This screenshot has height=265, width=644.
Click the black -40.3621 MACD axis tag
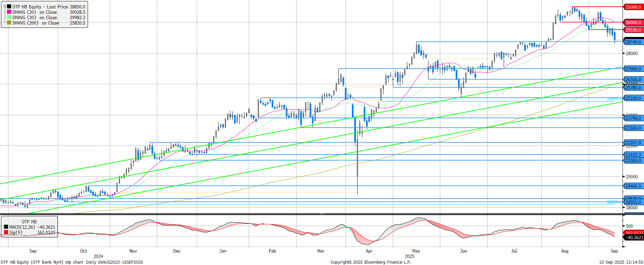634,237
